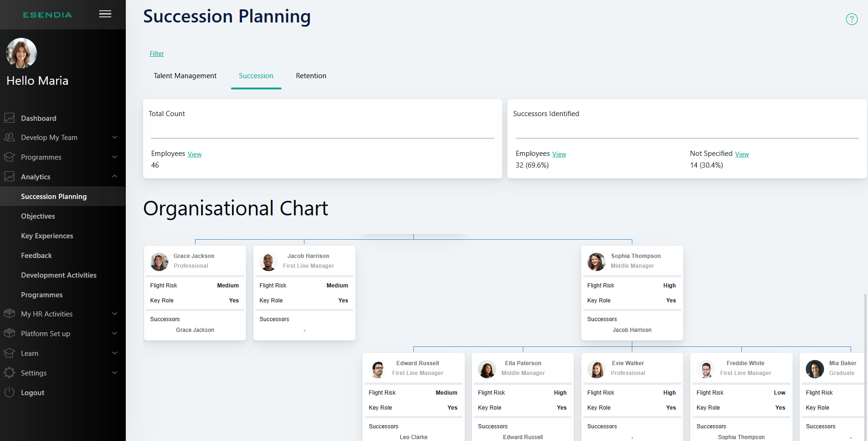The height and width of the screenshot is (441, 868).
Task: Click the Develop My Team people icon
Action: (x=9, y=137)
